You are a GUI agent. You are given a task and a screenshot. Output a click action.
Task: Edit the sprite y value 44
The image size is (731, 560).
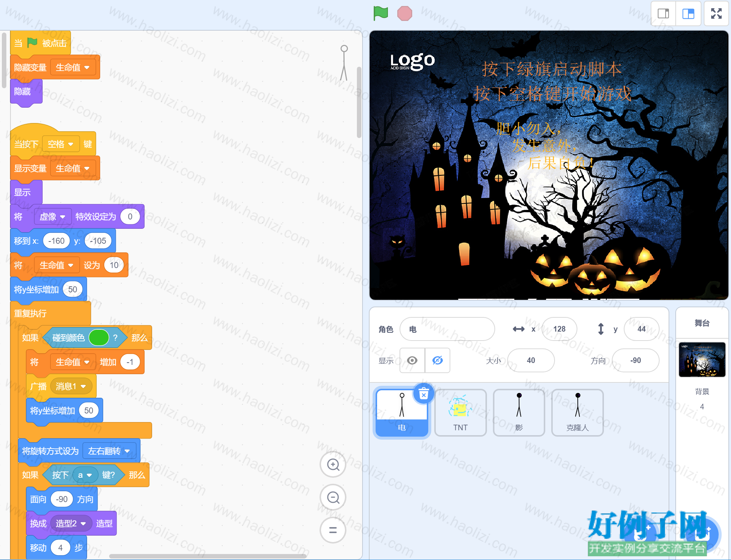pyautogui.click(x=641, y=329)
